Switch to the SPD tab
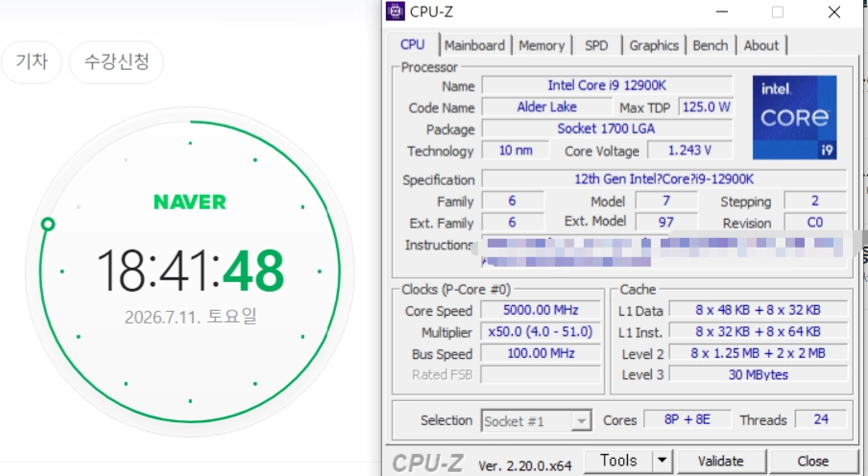The width and height of the screenshot is (868, 476). coord(596,45)
